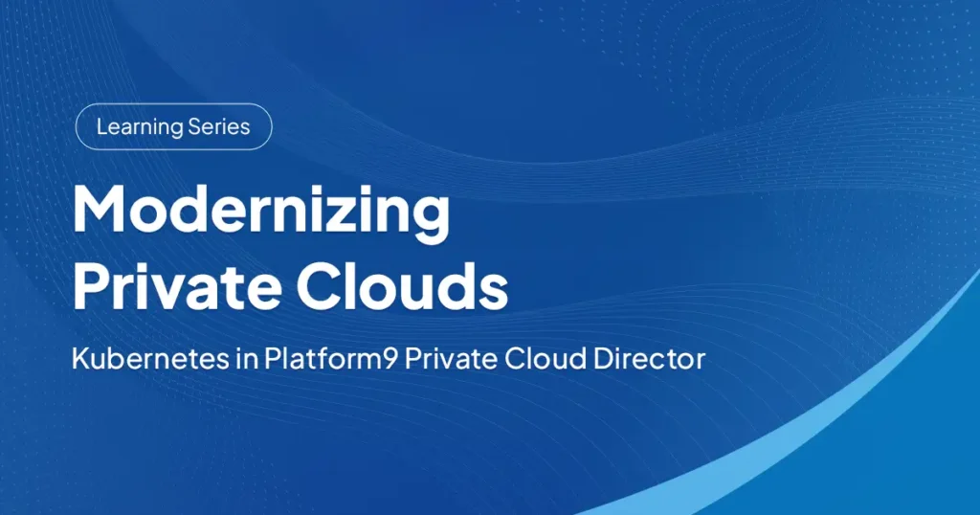The height and width of the screenshot is (515, 980).
Task: Click 'Kubernetes in Platform9 Private Cloud Director' subtitle
Action: click(x=389, y=359)
